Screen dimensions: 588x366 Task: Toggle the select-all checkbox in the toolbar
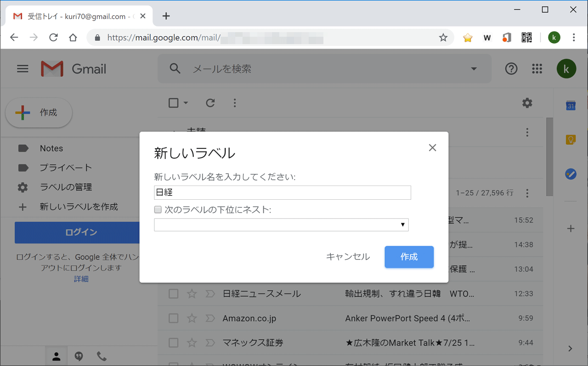point(174,103)
